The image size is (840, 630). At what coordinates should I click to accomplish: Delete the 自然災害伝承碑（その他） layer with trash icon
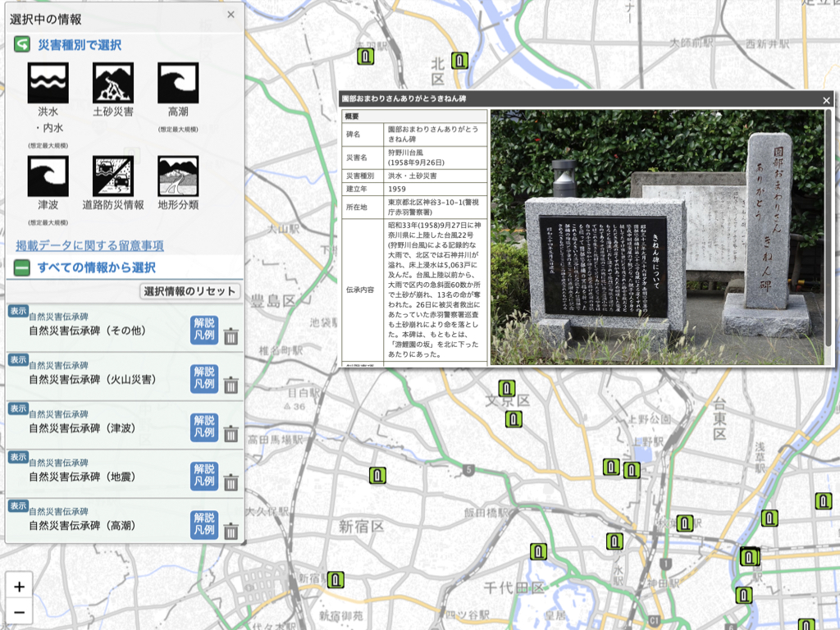pyautogui.click(x=231, y=336)
